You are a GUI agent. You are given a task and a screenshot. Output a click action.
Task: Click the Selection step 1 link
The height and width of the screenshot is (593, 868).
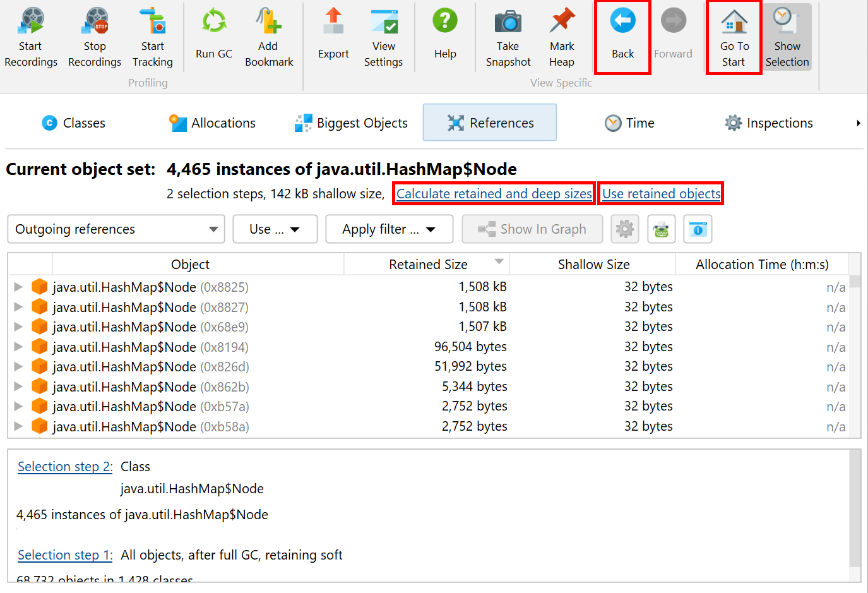click(x=65, y=555)
